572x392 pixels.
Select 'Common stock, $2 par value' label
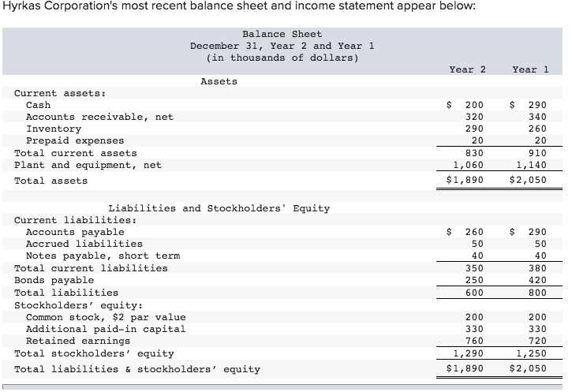point(106,317)
